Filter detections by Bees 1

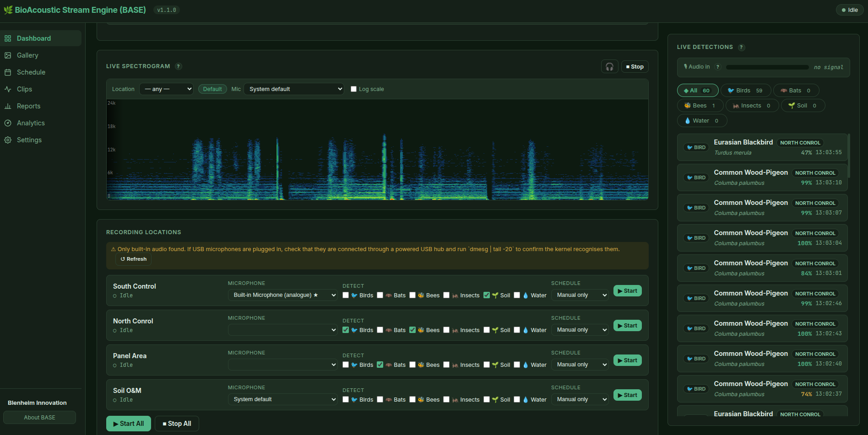[x=700, y=106]
